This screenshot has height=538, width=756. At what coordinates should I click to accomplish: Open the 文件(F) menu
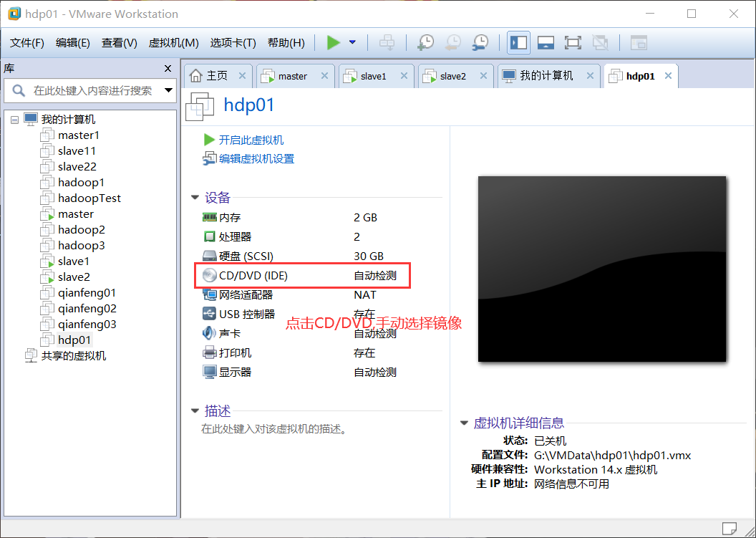point(27,43)
